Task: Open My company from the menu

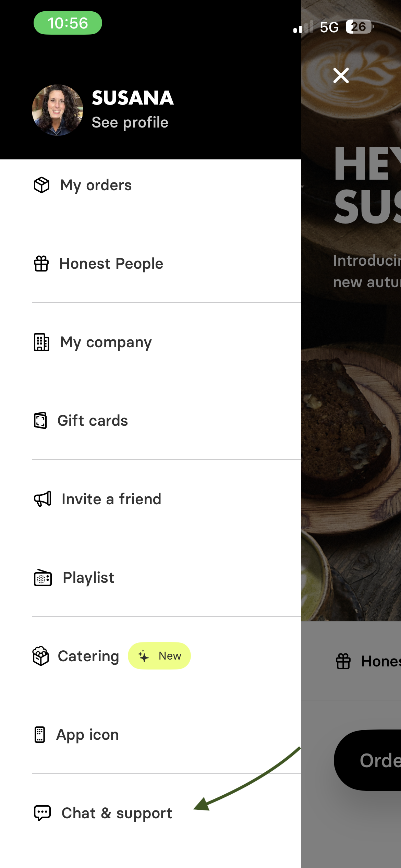Action: point(106,342)
